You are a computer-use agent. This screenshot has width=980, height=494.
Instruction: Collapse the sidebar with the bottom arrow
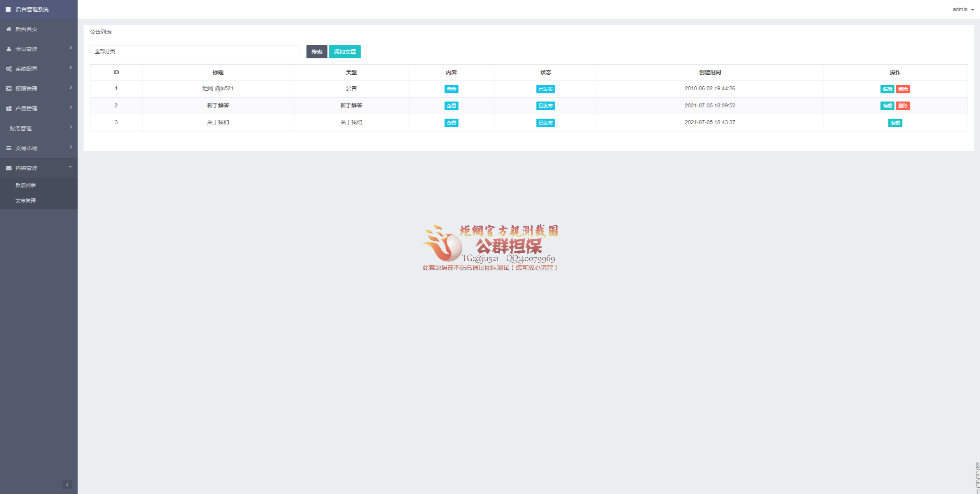pos(67,485)
